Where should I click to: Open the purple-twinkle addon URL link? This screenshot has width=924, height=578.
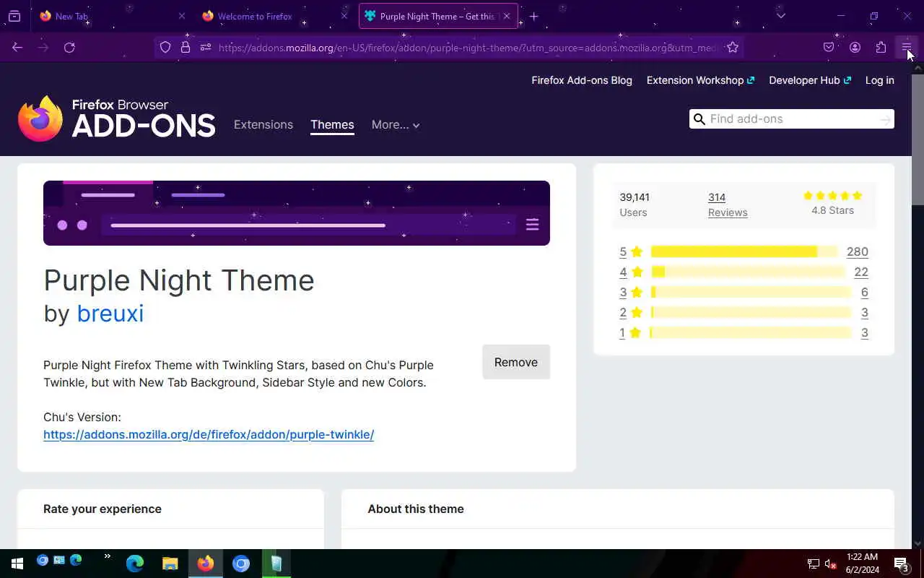(209, 434)
